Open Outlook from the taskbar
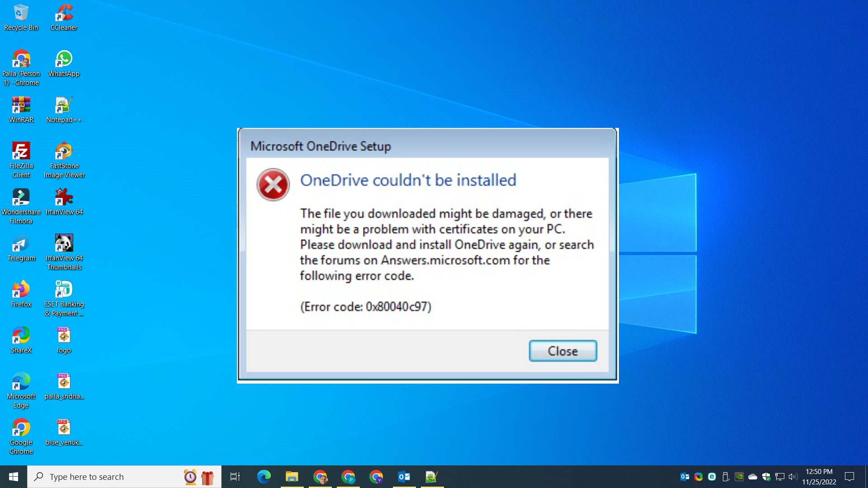The height and width of the screenshot is (488, 868). point(404,477)
